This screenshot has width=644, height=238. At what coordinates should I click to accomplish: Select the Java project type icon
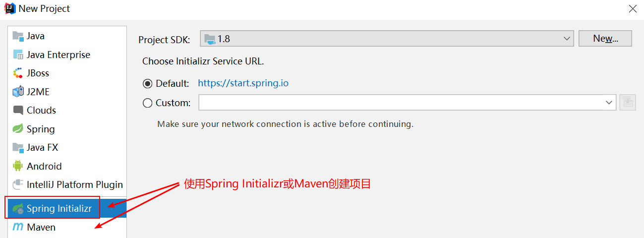coord(18,36)
